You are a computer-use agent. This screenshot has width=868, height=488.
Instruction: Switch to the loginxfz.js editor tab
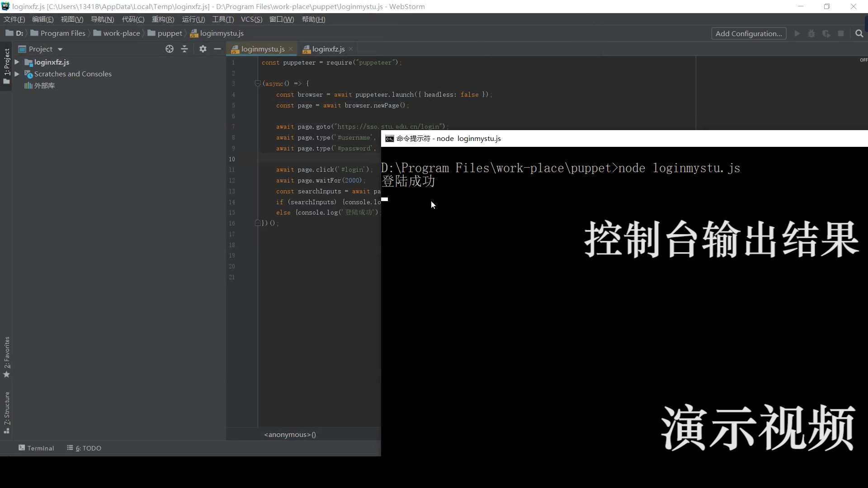click(x=328, y=49)
